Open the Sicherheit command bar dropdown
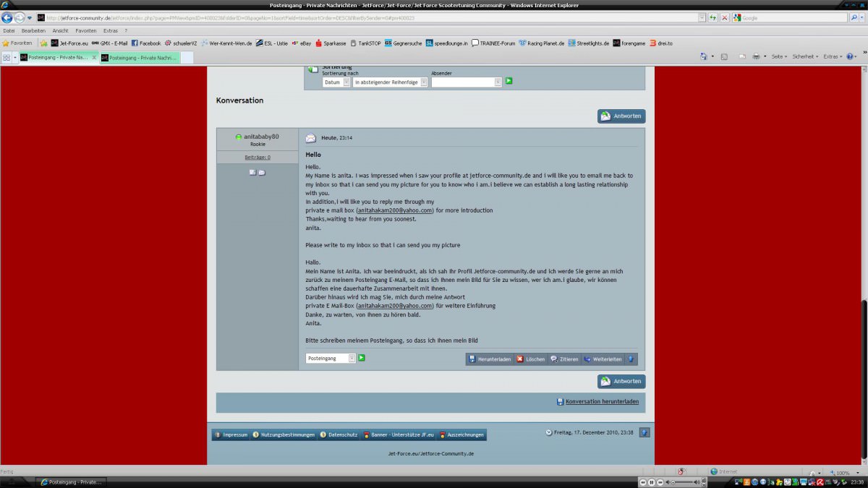Screen dimensions: 868x488 click(x=805, y=56)
